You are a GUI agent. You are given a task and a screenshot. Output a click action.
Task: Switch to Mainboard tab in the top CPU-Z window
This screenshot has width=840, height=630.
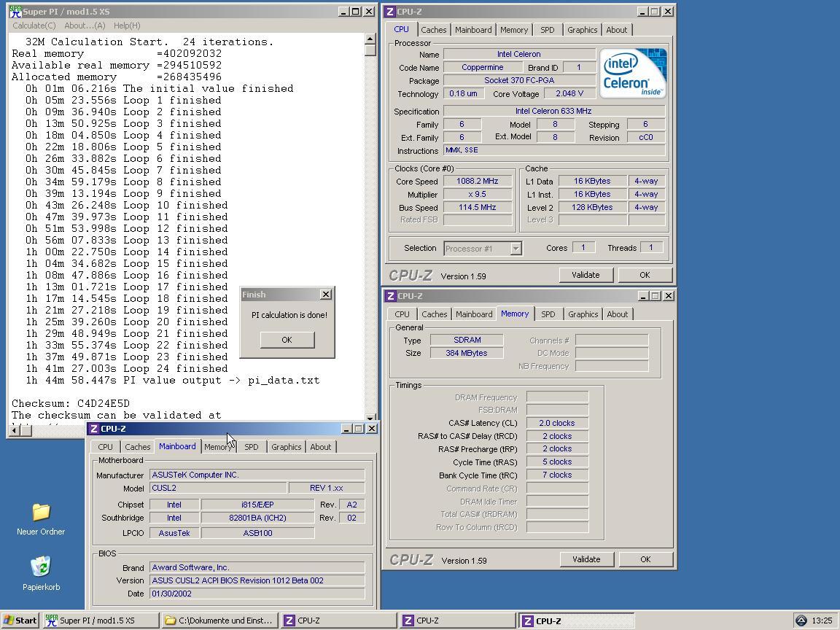(x=473, y=30)
